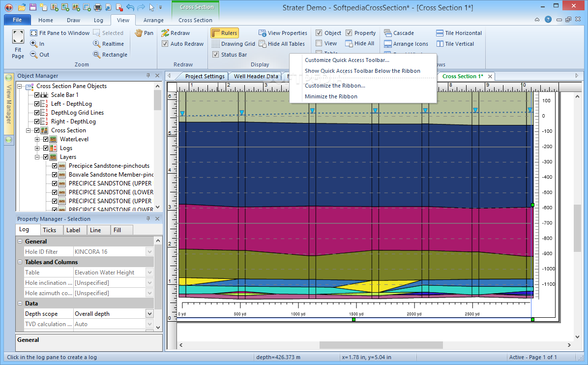This screenshot has width=588, height=365.
Task: Click the Tile Horizontal icon
Action: point(440,33)
